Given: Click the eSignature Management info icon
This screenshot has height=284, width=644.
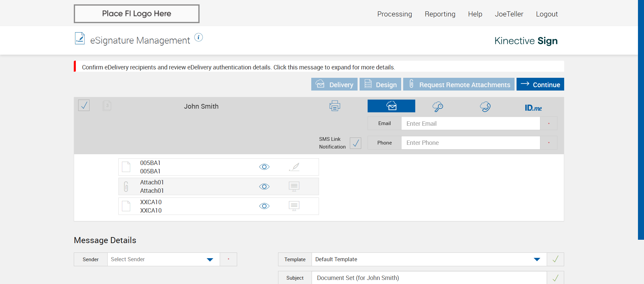Looking at the screenshot, I should [x=199, y=37].
